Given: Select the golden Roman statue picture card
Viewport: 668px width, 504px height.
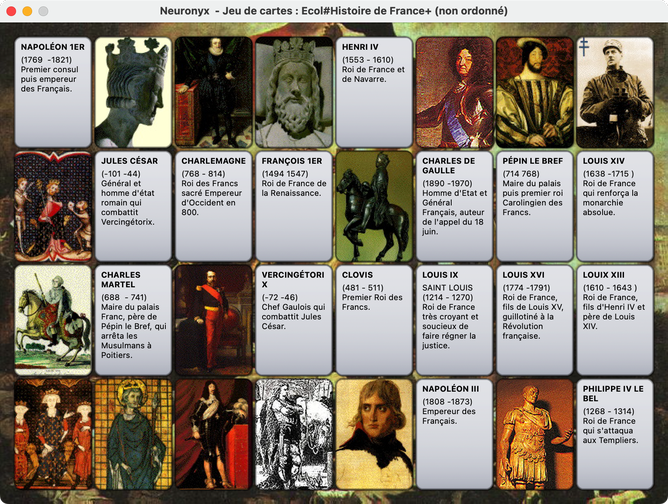Looking at the screenshot, I should point(535,434).
